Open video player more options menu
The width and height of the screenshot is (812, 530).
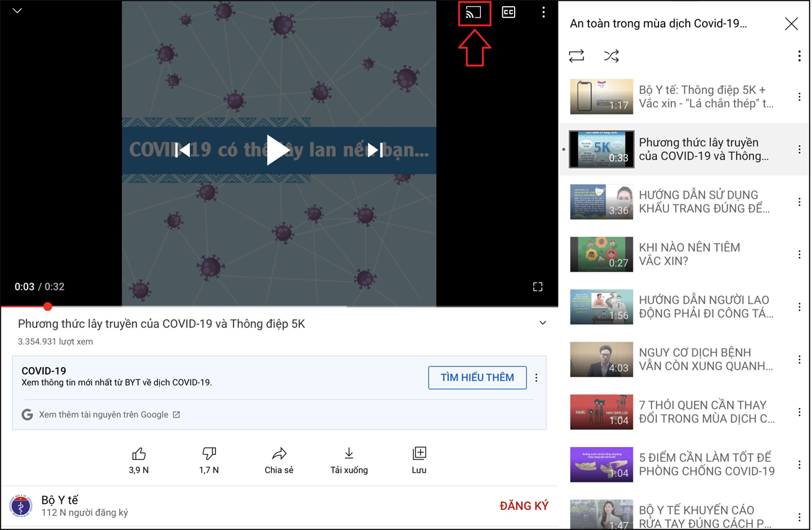coord(543,12)
